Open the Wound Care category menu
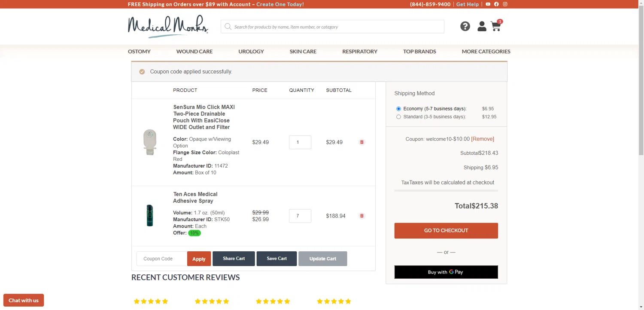This screenshot has height=310, width=644. point(194,51)
